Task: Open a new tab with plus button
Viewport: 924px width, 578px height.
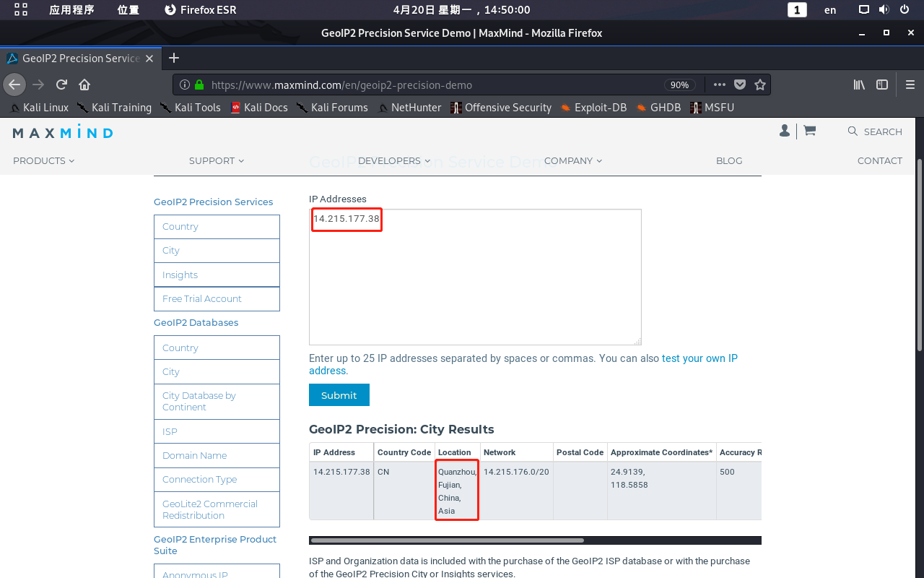Action: [174, 58]
